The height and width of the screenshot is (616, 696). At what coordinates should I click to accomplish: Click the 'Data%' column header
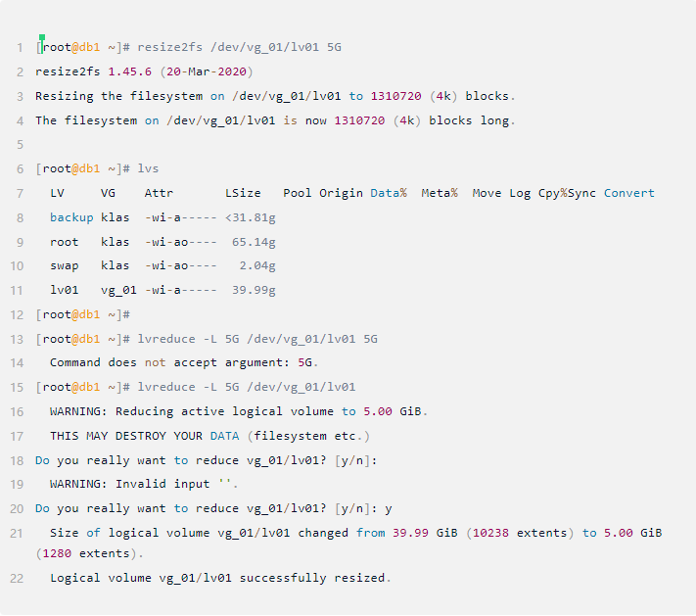[x=388, y=193]
